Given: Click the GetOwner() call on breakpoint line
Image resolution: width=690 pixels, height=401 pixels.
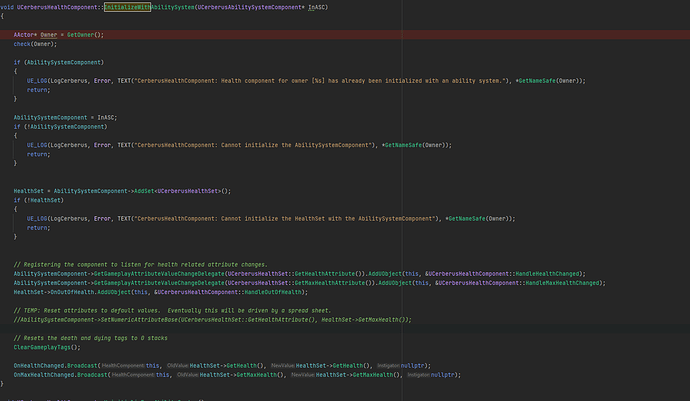Looking at the screenshot, I should pyautogui.click(x=85, y=34).
